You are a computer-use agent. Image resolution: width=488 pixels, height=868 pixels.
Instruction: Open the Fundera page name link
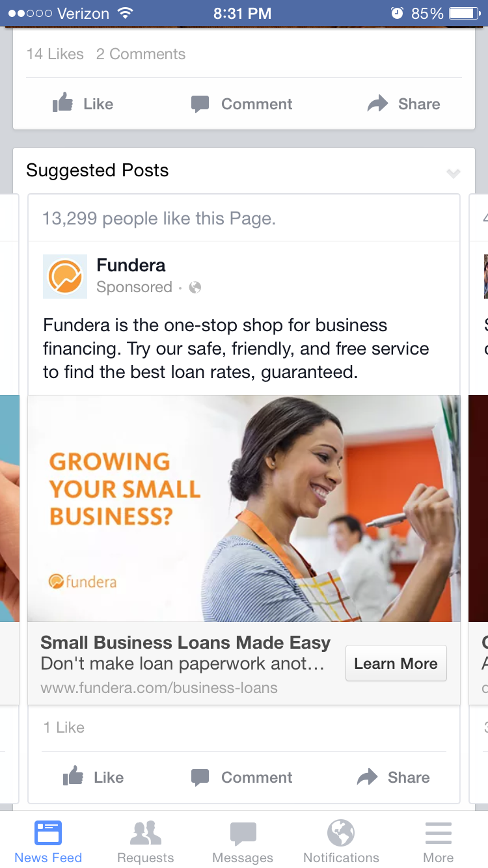click(131, 265)
